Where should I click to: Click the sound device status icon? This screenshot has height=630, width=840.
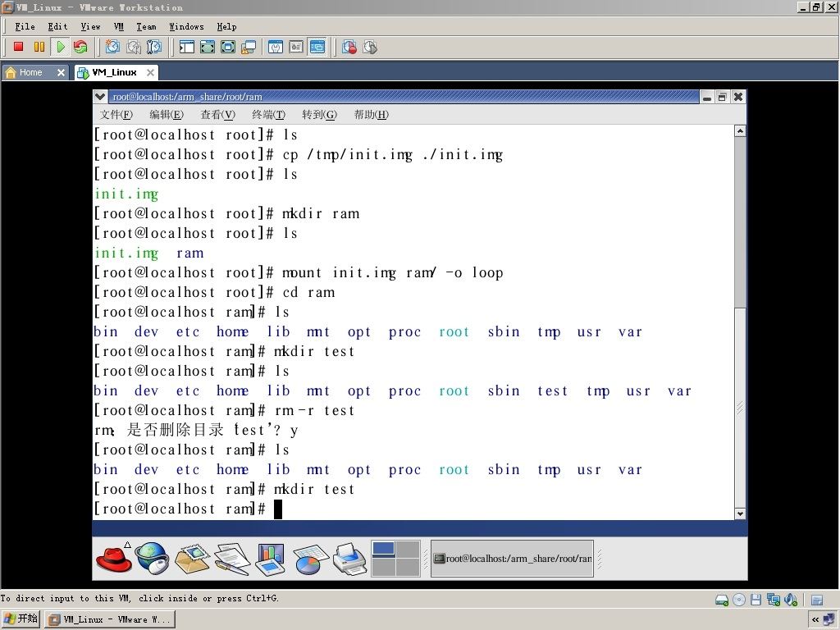(x=791, y=600)
